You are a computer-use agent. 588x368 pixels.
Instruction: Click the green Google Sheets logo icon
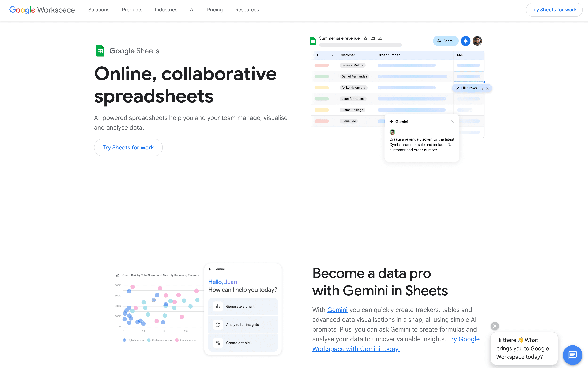(100, 51)
